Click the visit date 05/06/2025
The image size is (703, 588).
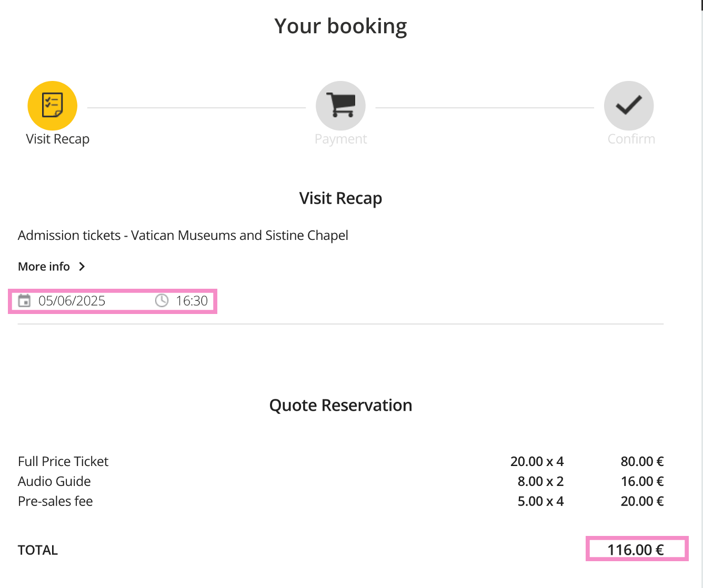tap(72, 301)
